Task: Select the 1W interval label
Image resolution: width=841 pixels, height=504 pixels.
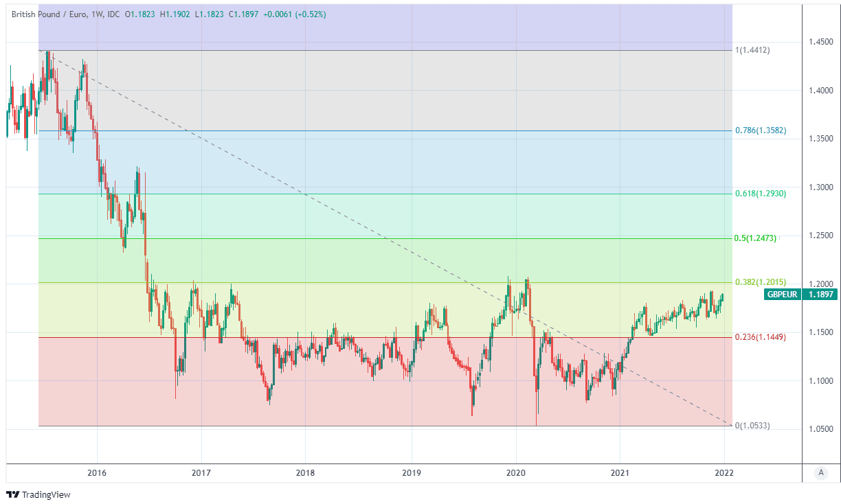Action: pyautogui.click(x=95, y=13)
